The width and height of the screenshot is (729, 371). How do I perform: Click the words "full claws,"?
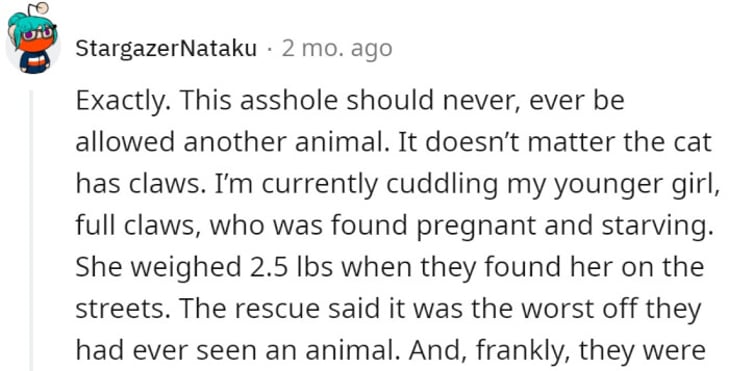[x=138, y=225]
